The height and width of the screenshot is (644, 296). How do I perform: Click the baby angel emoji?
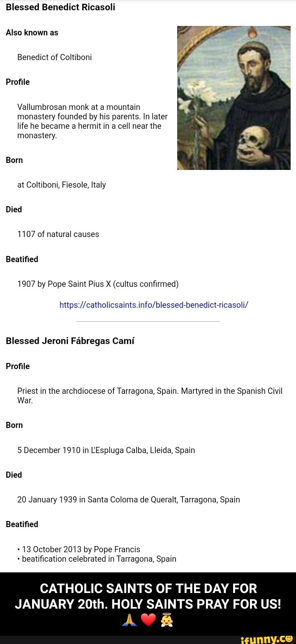coord(167,619)
